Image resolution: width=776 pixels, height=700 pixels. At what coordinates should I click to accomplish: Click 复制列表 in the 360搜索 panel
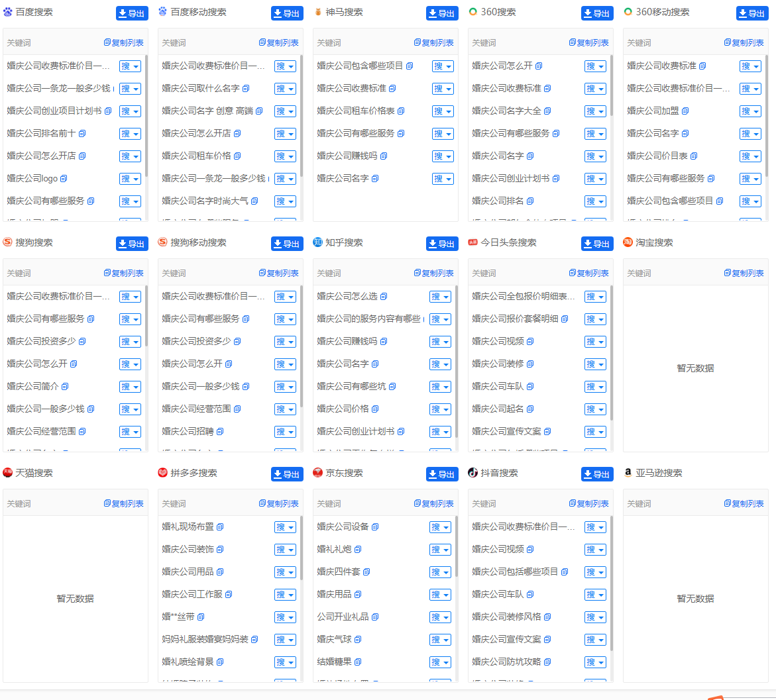(589, 42)
